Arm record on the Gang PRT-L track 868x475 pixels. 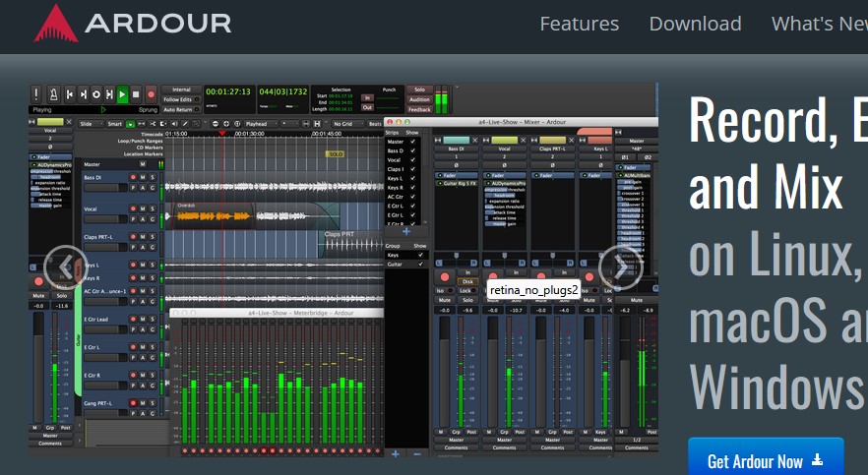(x=133, y=403)
